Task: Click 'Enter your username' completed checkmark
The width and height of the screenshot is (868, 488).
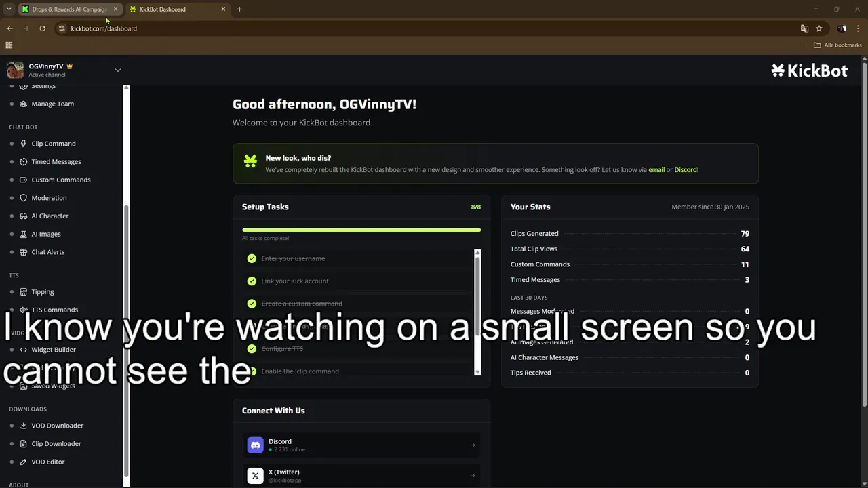Action: (252, 258)
